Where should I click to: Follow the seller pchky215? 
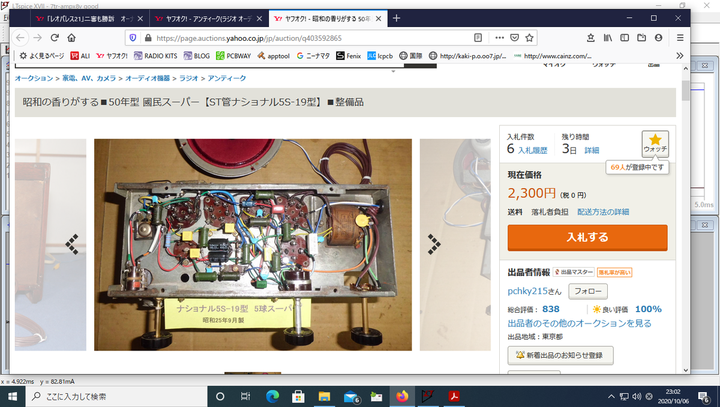(586, 291)
